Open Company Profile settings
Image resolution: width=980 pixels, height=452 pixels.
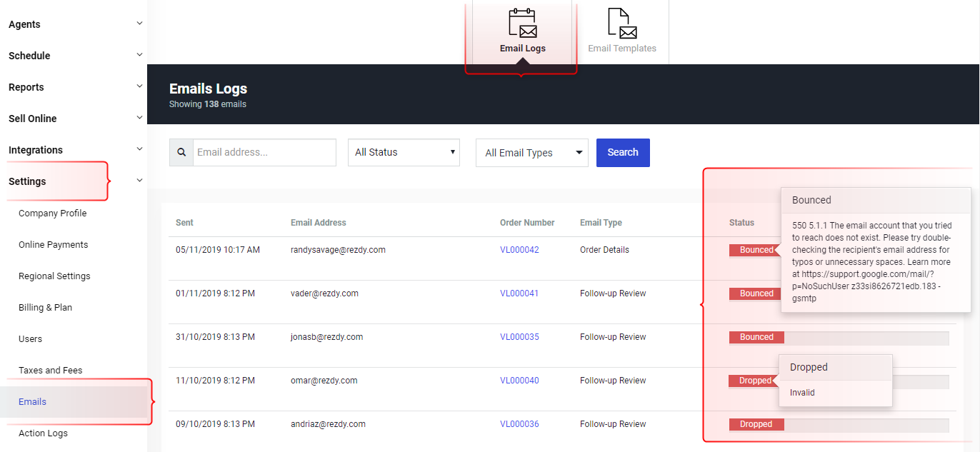(53, 213)
